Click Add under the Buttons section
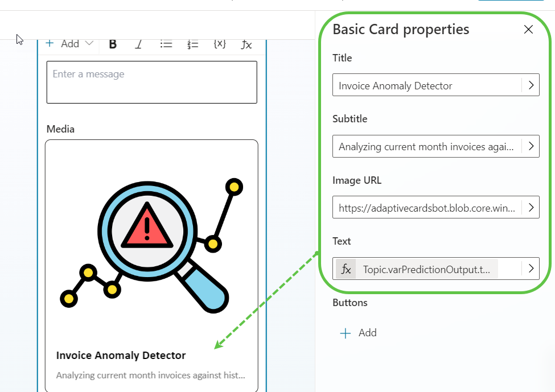The height and width of the screenshot is (392, 555). click(359, 333)
